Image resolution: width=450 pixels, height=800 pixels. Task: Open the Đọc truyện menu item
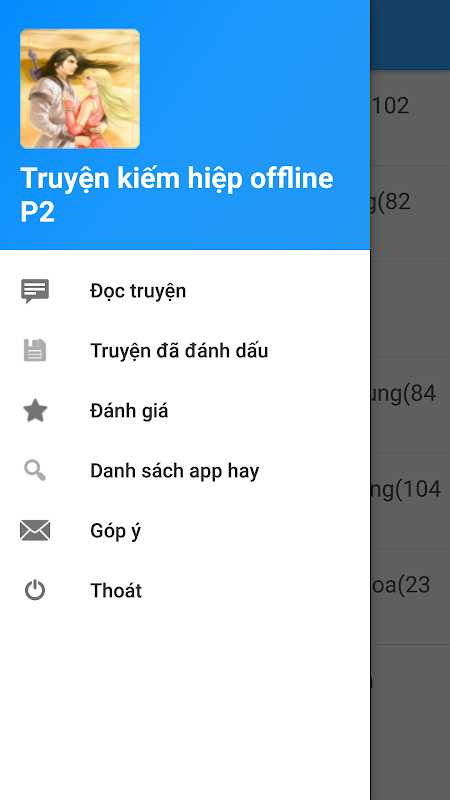coord(185,291)
